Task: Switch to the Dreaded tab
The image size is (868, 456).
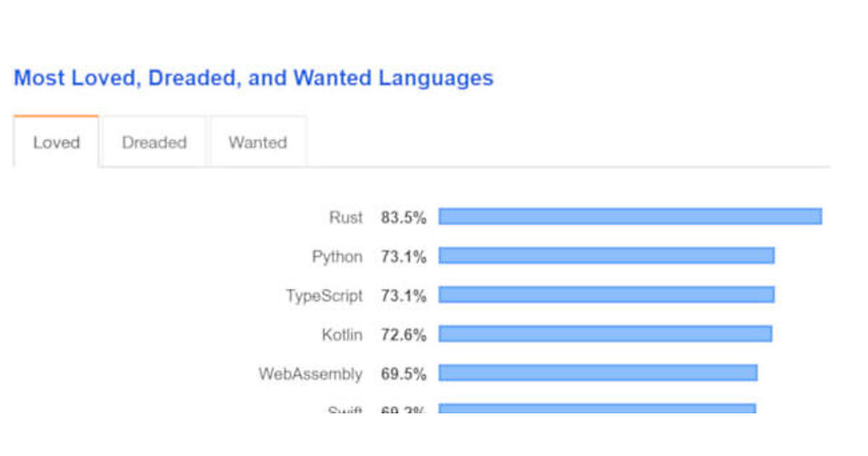Action: pos(154,143)
